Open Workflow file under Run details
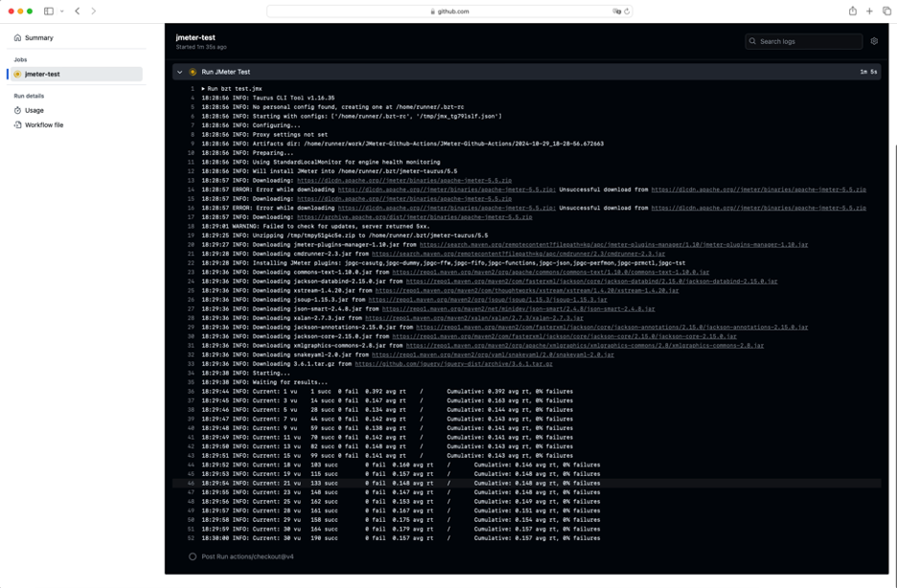 tap(44, 124)
